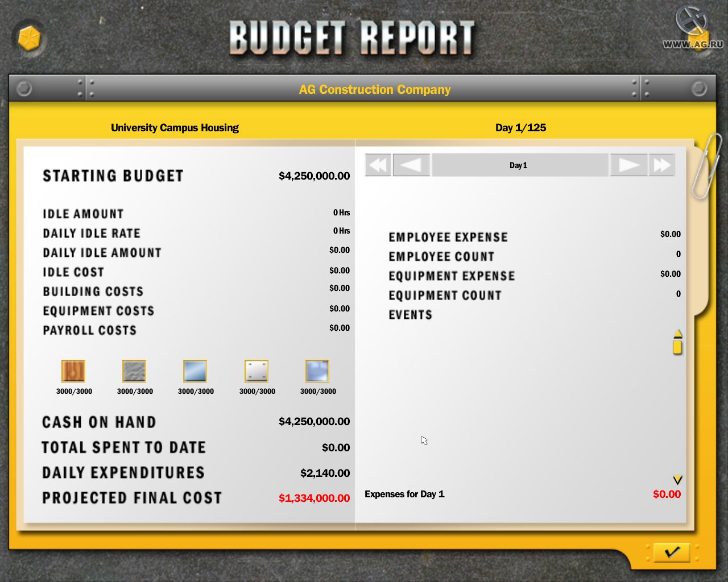
Task: Click the University Campus Housing title
Action: coord(175,128)
